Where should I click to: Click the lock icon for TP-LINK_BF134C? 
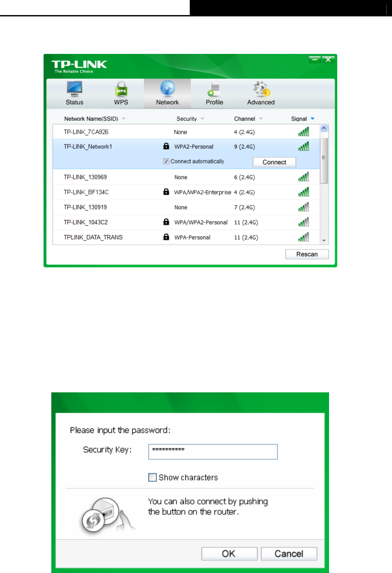(166, 192)
